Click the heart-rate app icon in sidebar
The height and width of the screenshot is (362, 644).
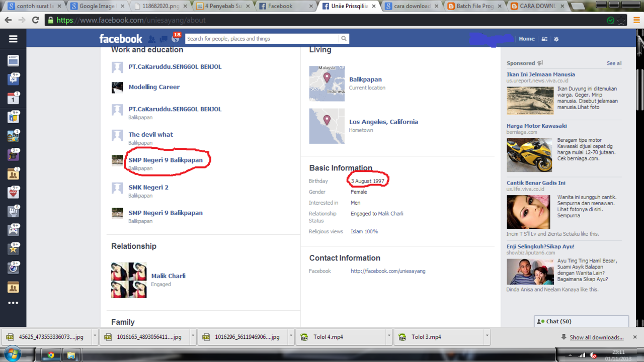tap(13, 194)
